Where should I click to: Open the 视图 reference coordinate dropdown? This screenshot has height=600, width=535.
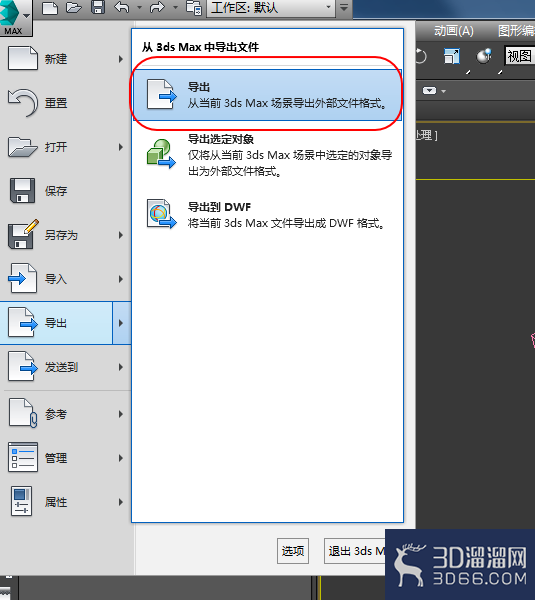520,56
